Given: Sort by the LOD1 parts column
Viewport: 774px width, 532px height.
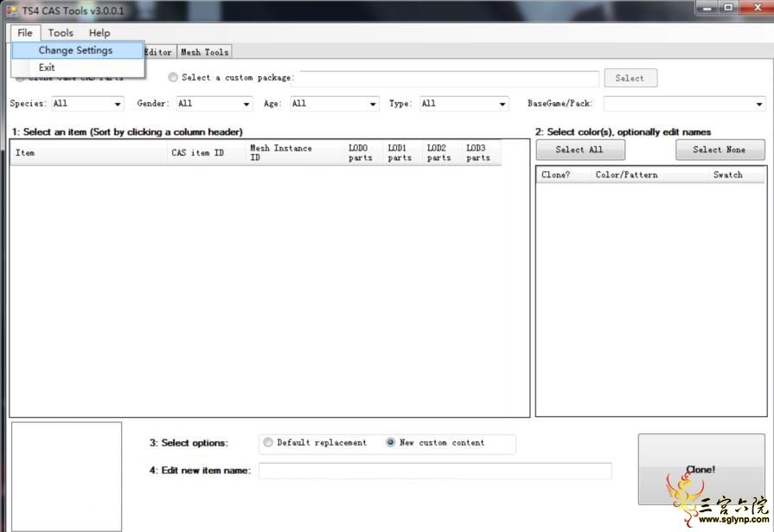Looking at the screenshot, I should [403, 152].
